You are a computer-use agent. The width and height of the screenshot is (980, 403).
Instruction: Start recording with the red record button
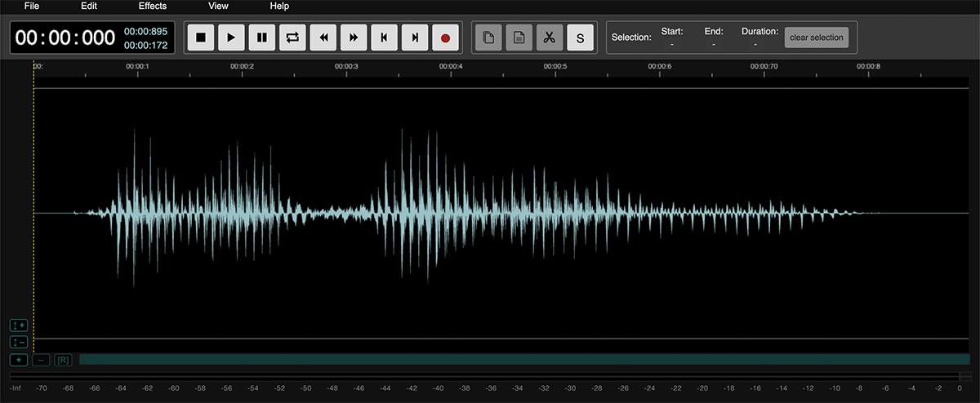point(445,38)
